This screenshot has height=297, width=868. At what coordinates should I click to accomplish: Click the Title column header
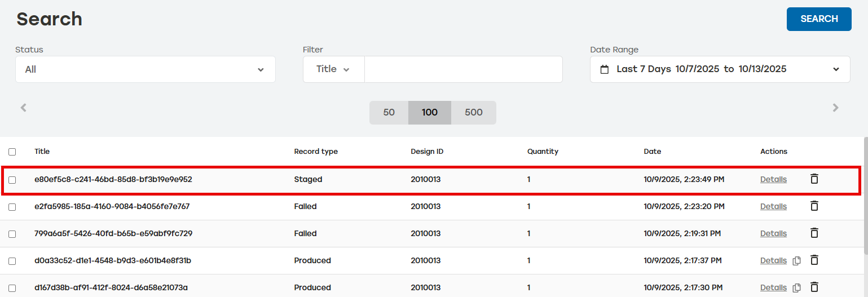42,151
